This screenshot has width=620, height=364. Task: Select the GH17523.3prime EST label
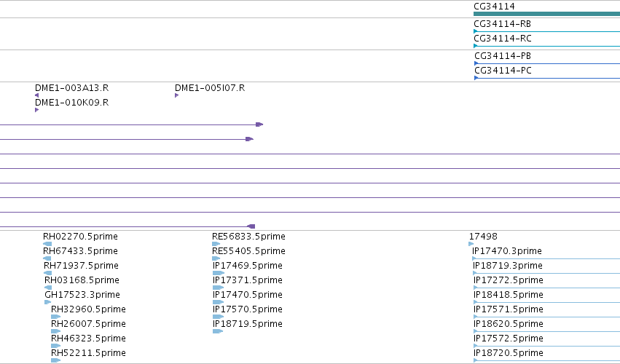tap(82, 294)
